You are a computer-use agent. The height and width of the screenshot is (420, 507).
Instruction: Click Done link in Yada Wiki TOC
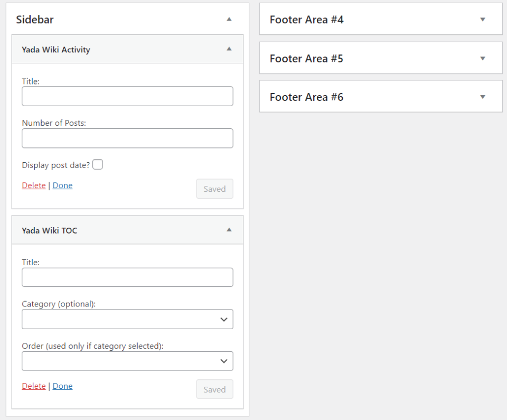[x=62, y=386]
